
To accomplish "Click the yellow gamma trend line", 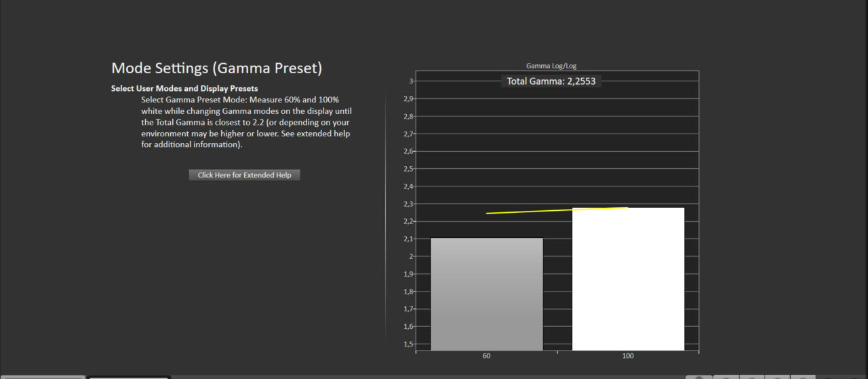I will coord(557,210).
